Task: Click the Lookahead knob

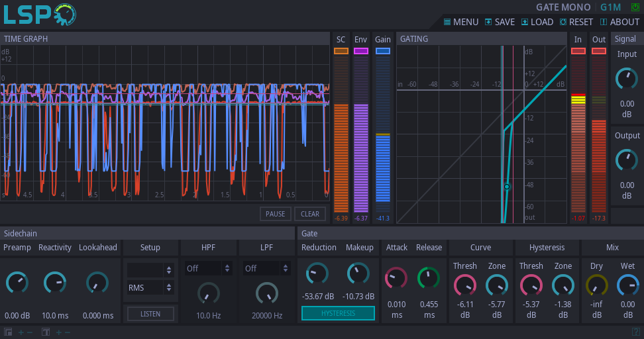Action: [98, 282]
